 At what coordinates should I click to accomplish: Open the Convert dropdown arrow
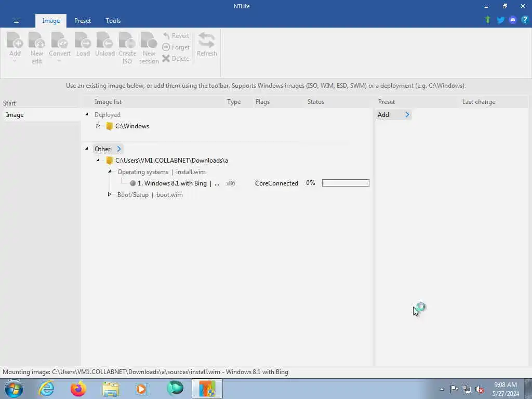click(x=59, y=61)
